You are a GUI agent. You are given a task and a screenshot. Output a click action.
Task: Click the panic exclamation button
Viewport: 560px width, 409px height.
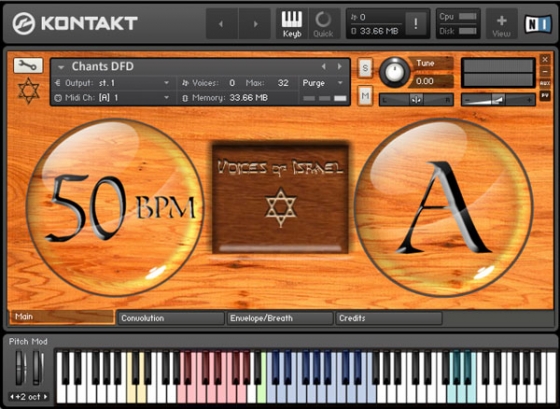[x=416, y=24]
